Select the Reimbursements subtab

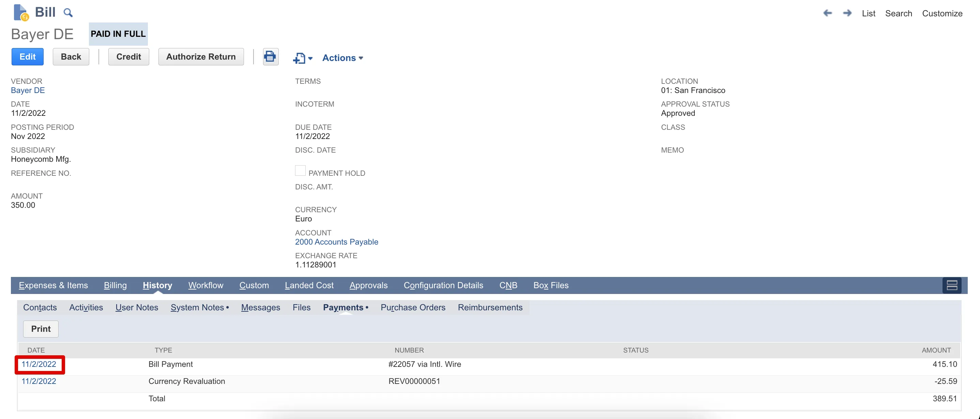coord(490,307)
